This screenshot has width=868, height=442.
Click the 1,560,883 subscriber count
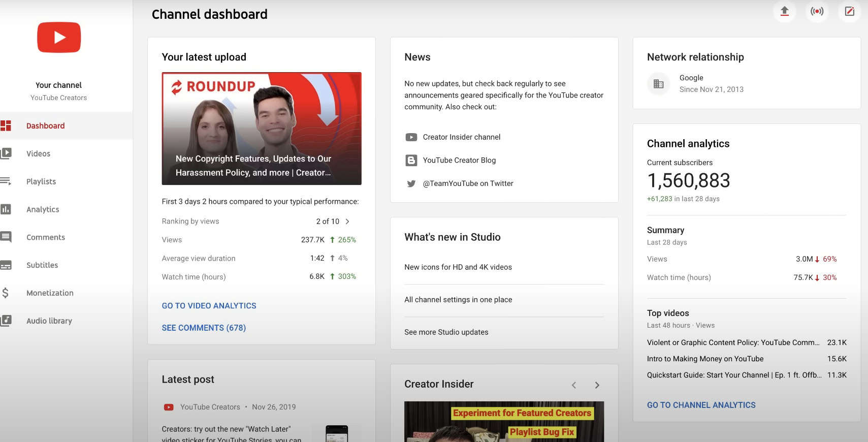coord(688,180)
